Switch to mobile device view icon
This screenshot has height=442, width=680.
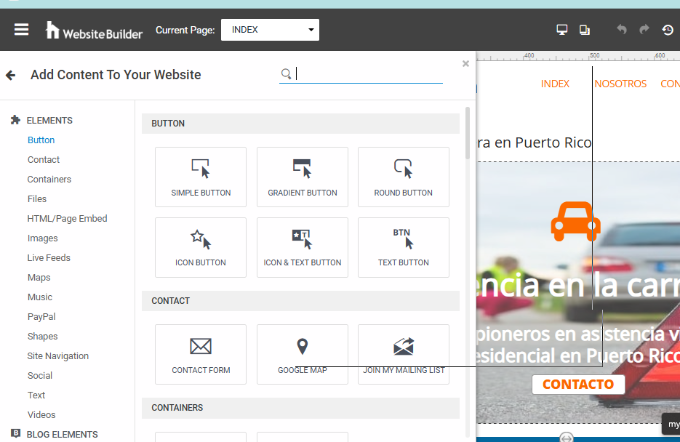pyautogui.click(x=585, y=30)
